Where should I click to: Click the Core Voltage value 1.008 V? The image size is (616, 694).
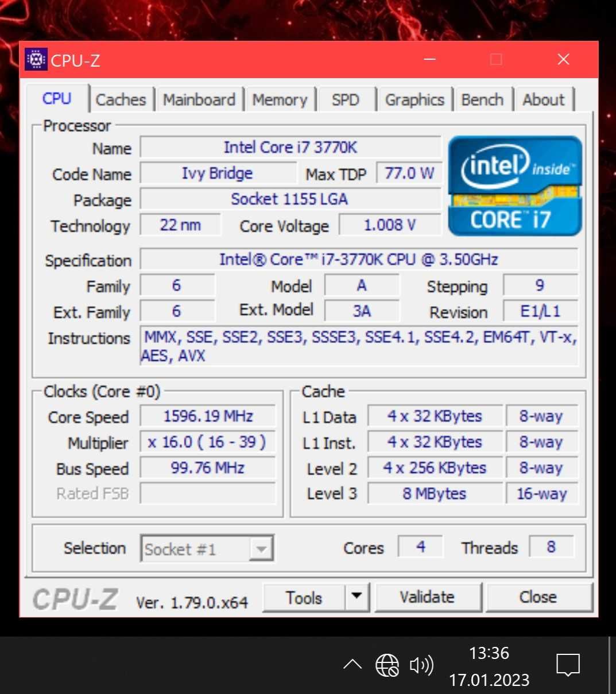[x=390, y=225]
